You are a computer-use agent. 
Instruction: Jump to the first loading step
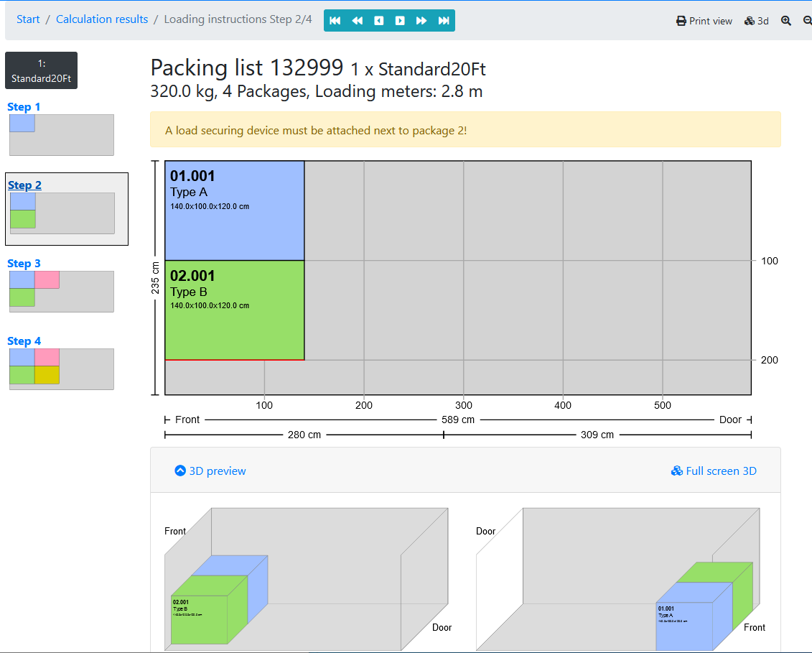pyautogui.click(x=335, y=20)
